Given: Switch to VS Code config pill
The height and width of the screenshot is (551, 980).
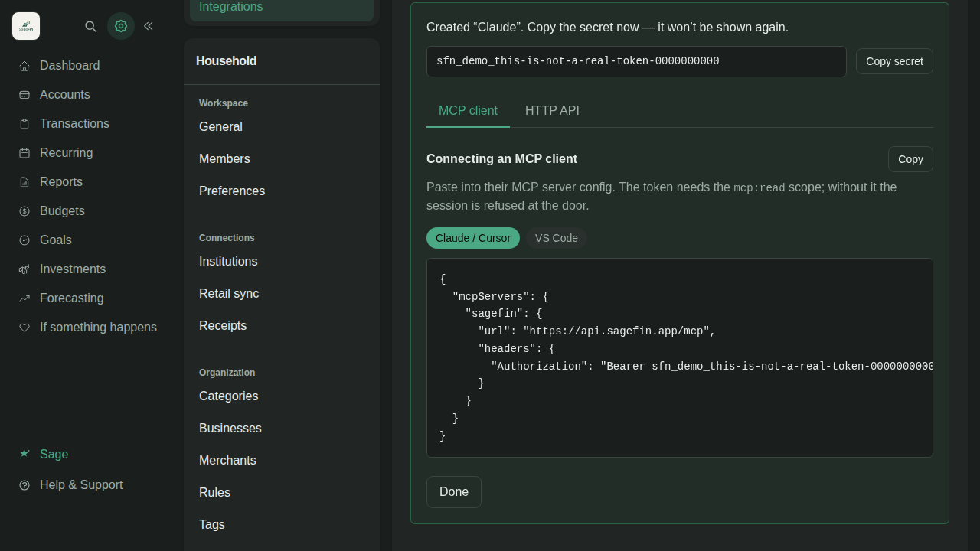Looking at the screenshot, I should tap(557, 238).
